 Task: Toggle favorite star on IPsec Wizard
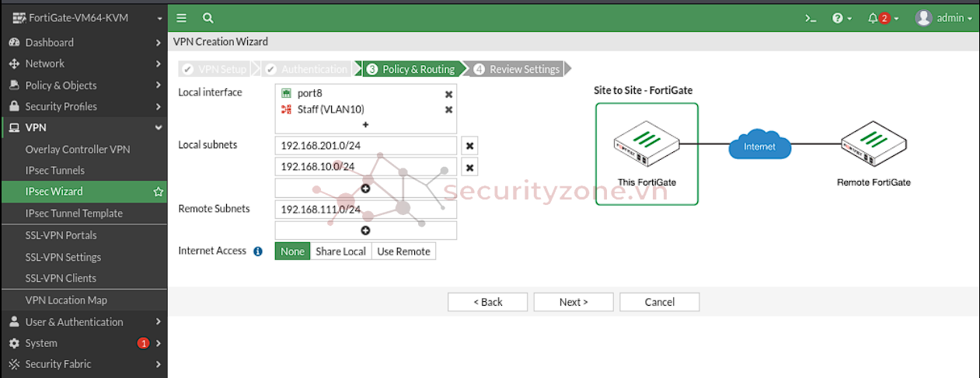pyautogui.click(x=159, y=192)
